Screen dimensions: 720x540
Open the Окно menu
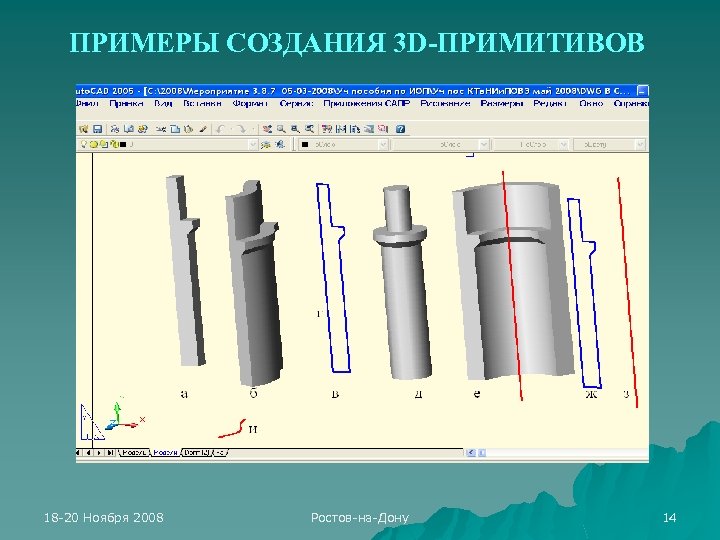591,104
